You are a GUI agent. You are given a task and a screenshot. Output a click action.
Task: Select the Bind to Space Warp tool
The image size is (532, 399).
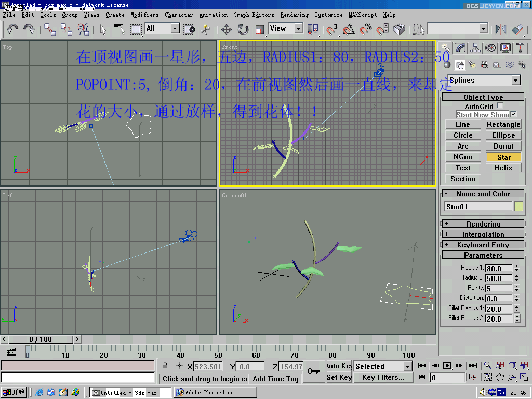pos(83,30)
